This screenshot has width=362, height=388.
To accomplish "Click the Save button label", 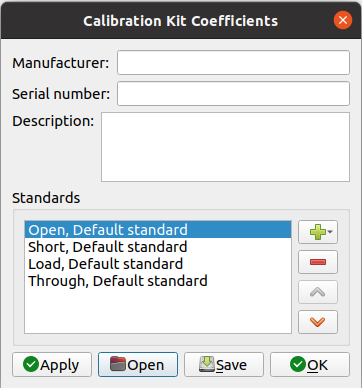I will (231, 365).
